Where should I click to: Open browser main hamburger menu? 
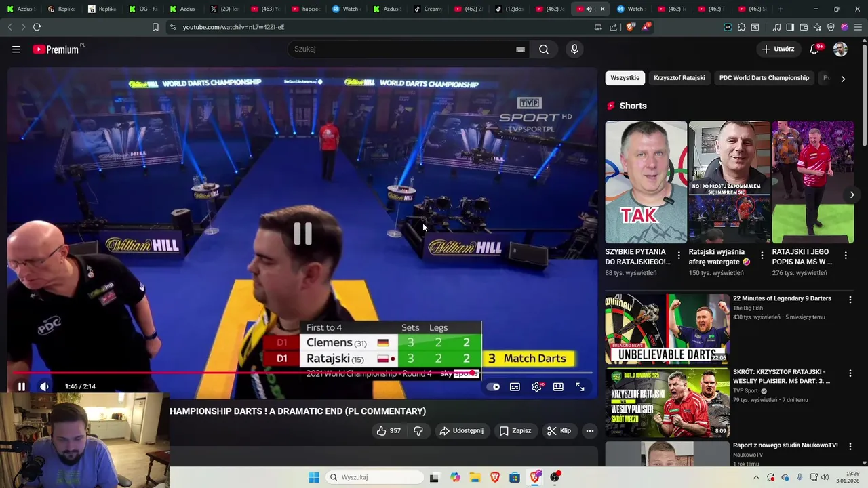[x=858, y=27]
